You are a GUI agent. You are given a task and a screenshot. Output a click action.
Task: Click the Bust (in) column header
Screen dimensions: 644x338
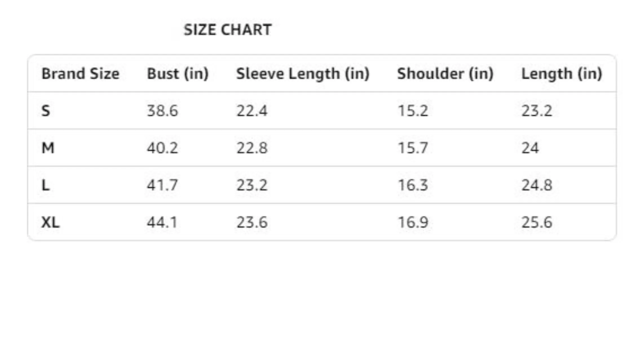(178, 74)
